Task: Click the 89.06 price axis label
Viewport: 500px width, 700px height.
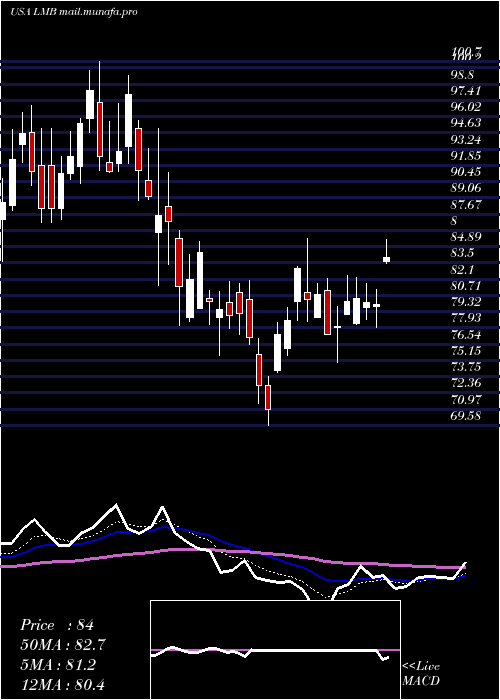Action: [466, 188]
